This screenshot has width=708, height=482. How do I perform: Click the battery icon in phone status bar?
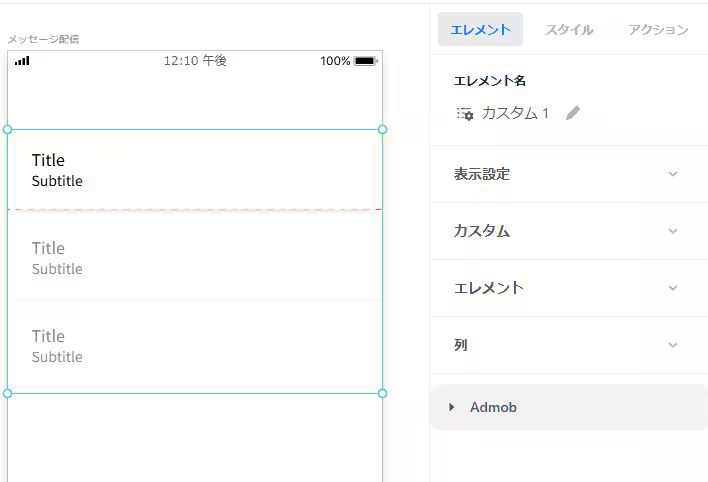[x=365, y=61]
